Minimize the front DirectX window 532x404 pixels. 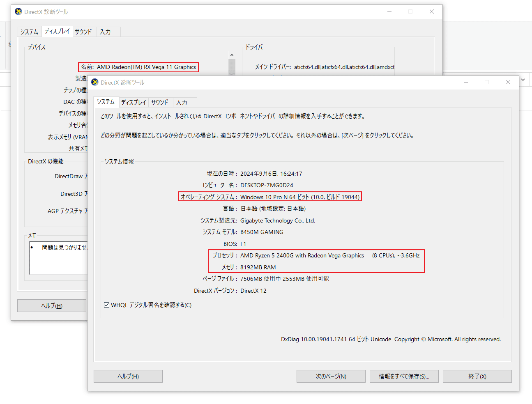pyautogui.click(x=466, y=82)
